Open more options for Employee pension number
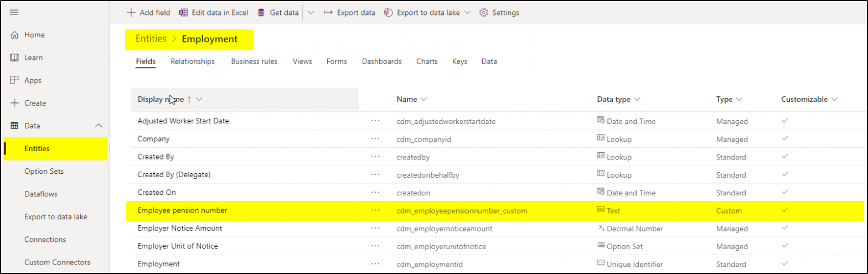Image resolution: width=868 pixels, height=274 pixels. click(375, 210)
